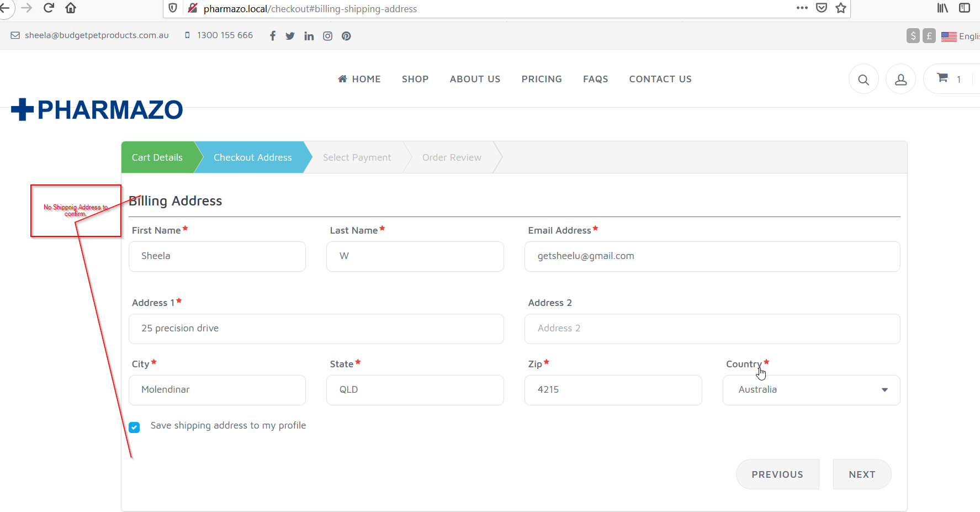Click the State field
The image size is (980, 512).
click(415, 390)
